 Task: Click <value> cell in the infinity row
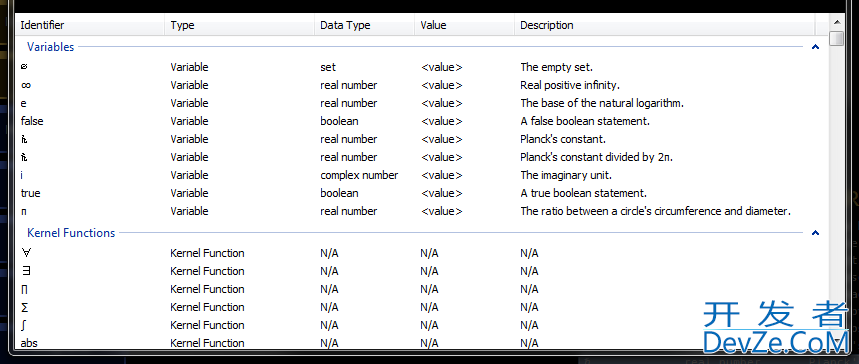pos(442,86)
